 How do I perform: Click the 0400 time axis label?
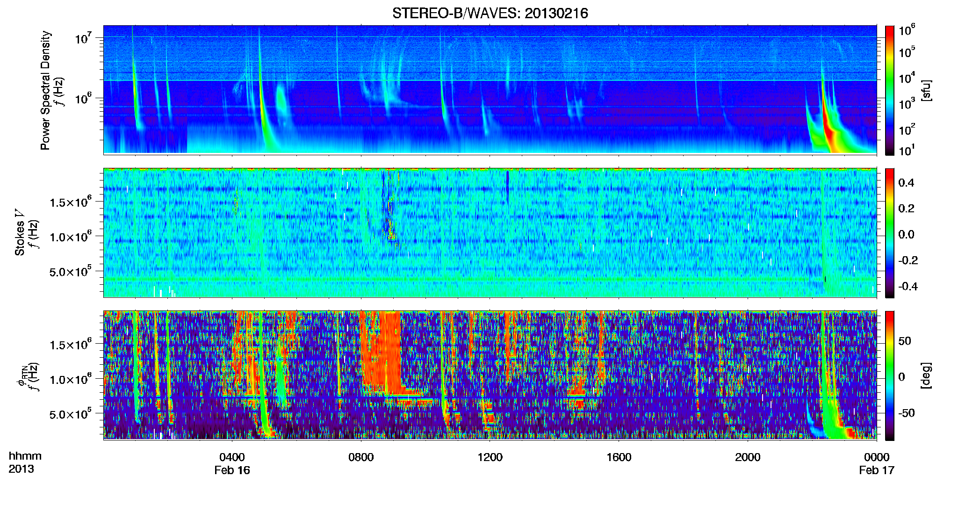[x=232, y=457]
